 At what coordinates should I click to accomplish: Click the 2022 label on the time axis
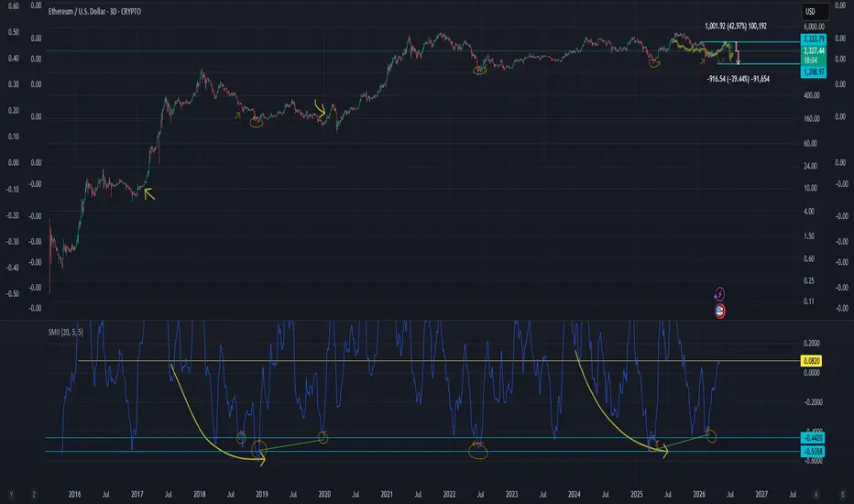tap(449, 494)
